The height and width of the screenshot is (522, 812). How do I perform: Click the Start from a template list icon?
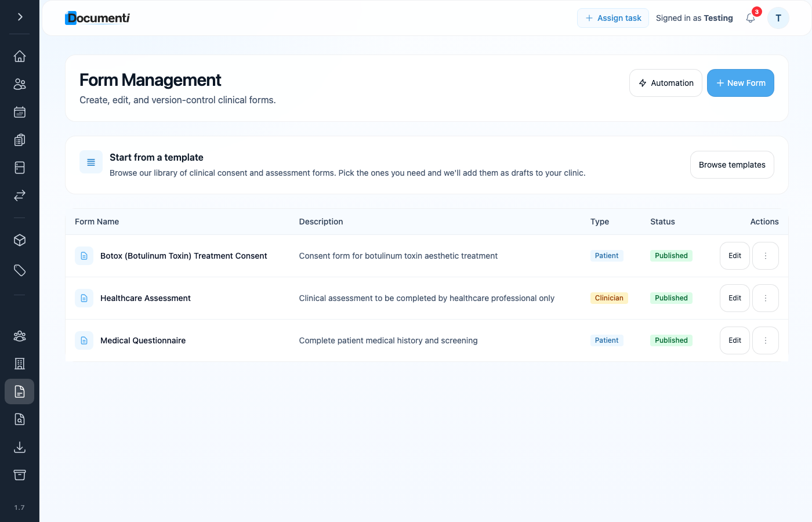[x=91, y=162]
